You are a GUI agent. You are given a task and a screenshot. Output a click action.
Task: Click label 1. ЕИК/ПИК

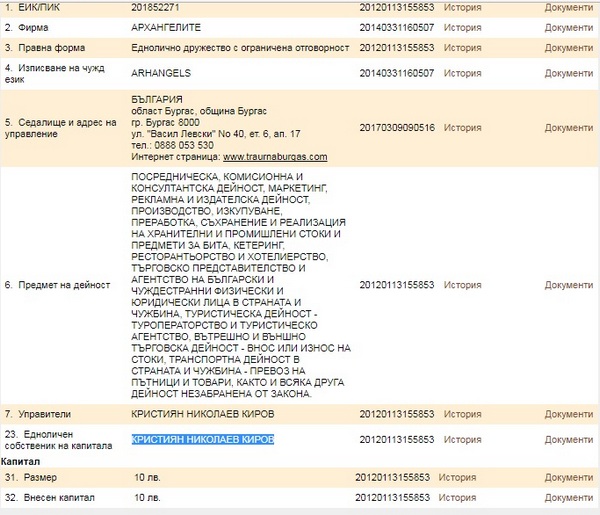click(x=32, y=7)
